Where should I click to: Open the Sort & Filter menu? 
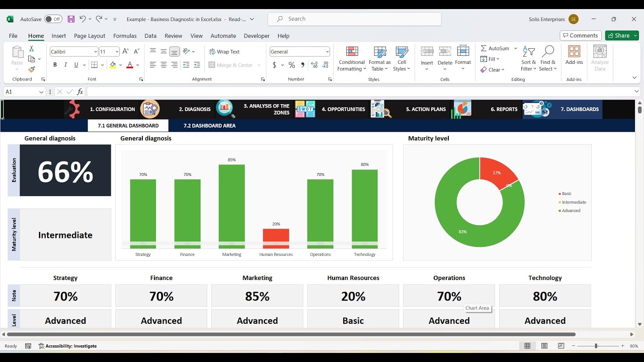[x=528, y=59]
